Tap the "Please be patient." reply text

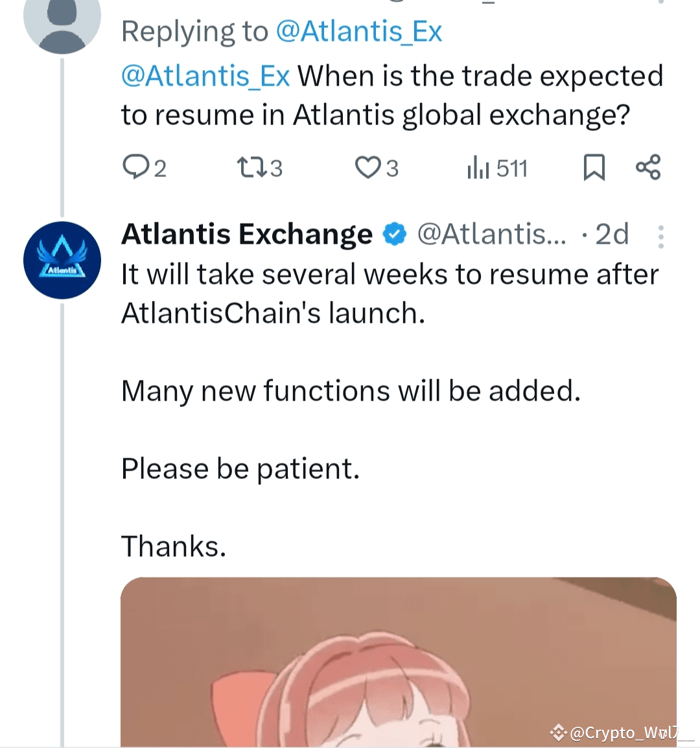(240, 469)
